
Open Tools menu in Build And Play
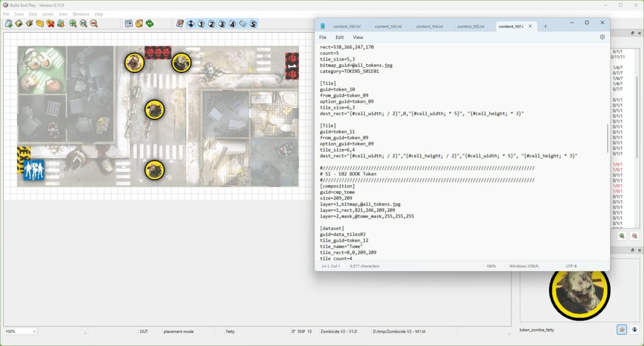[x=19, y=14]
